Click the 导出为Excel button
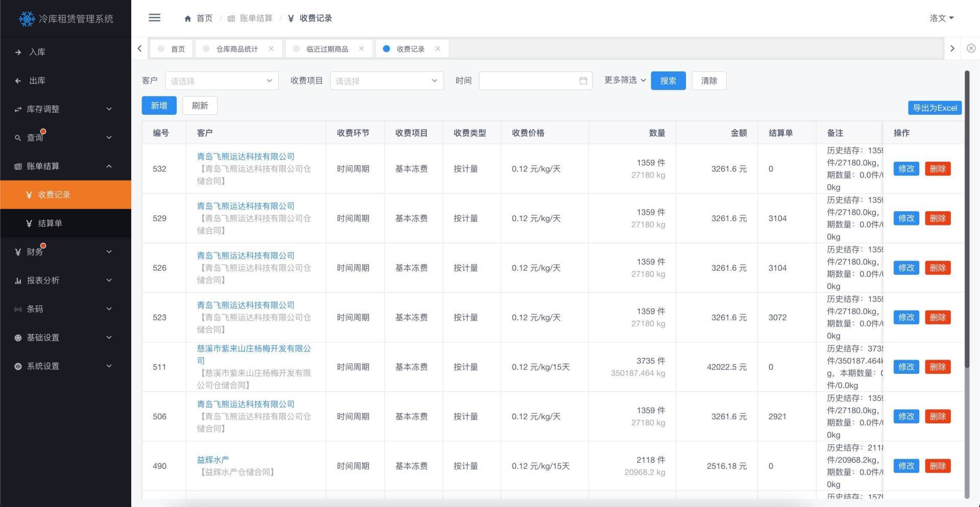Image resolution: width=980 pixels, height=507 pixels. (x=934, y=108)
